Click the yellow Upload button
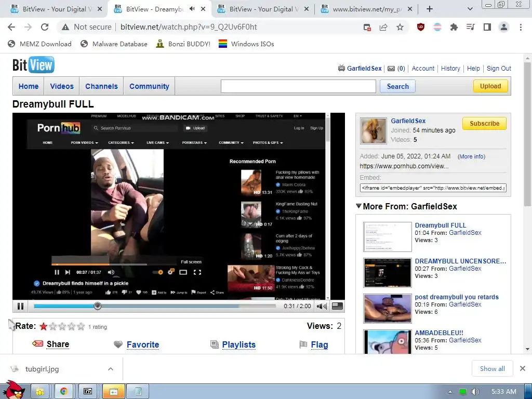Screen dimensions: 532x399 [x=490, y=86]
